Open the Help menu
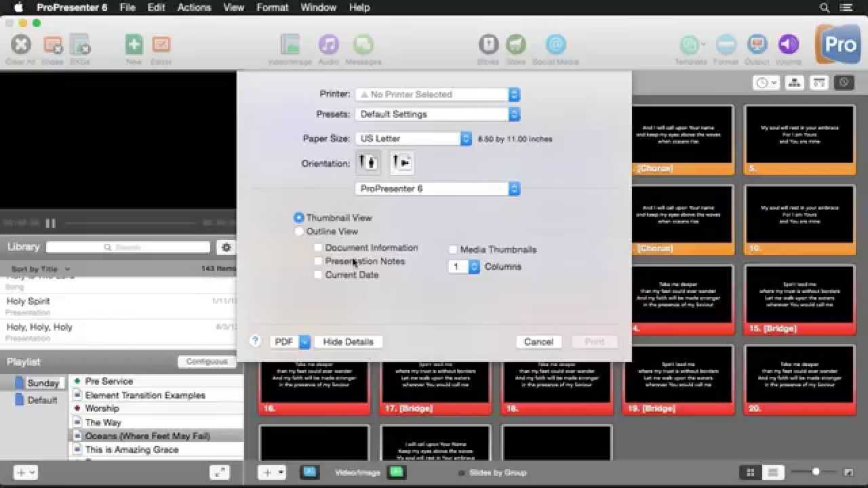868x488 pixels. click(x=359, y=7)
